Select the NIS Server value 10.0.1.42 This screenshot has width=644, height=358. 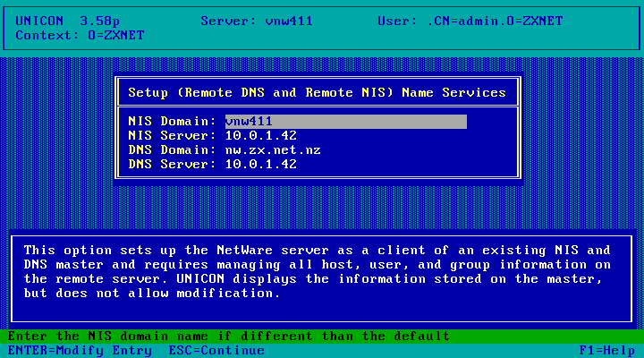pyautogui.click(x=261, y=136)
